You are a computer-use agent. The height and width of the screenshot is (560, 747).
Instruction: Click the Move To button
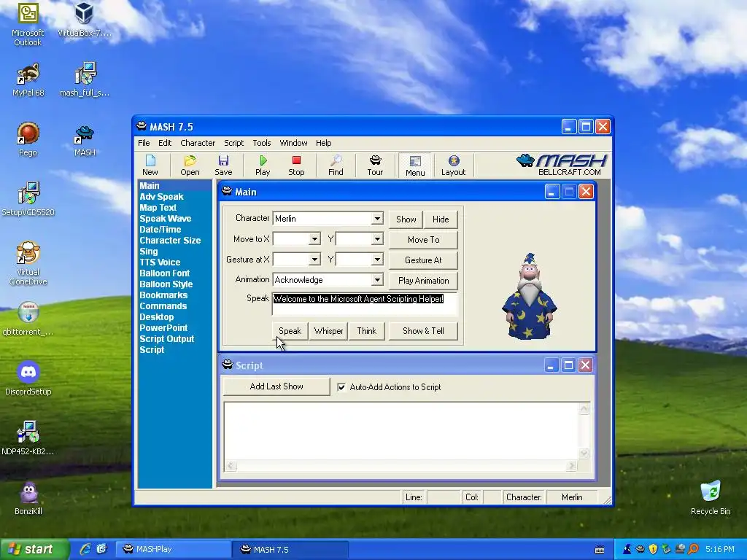pos(424,239)
